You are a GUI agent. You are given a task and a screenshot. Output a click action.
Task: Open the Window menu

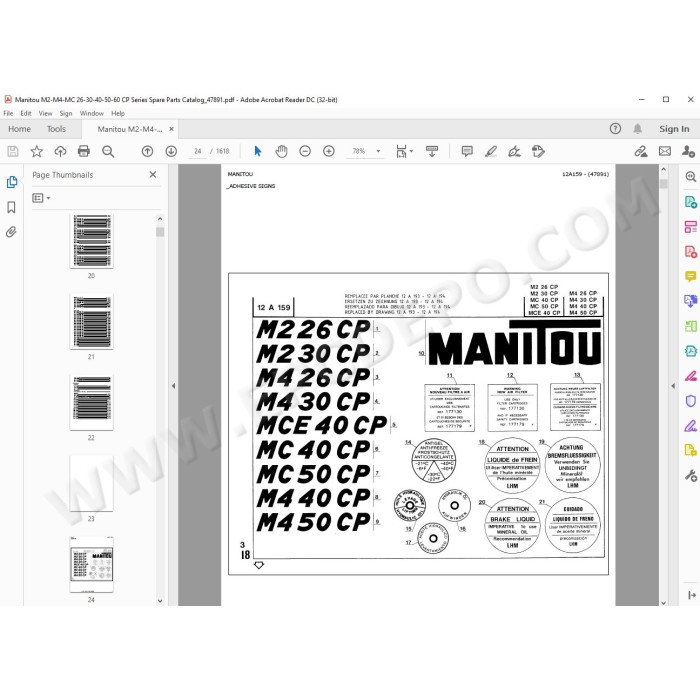pos(92,113)
